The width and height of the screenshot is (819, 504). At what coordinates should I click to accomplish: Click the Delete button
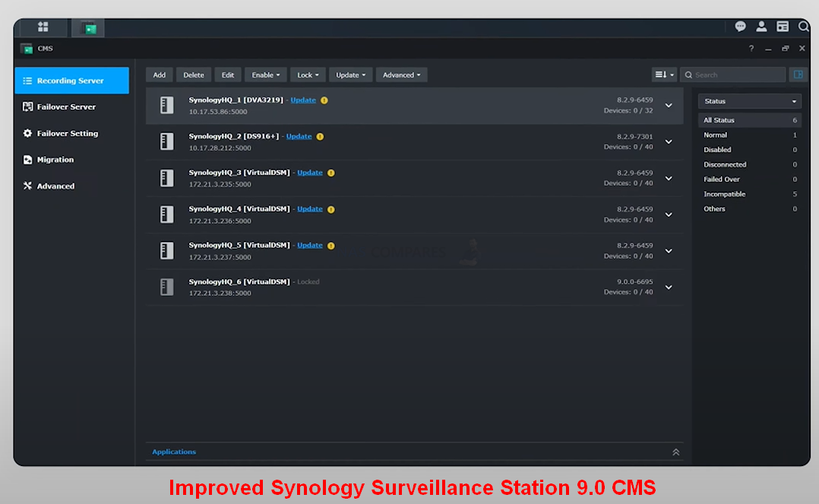pyautogui.click(x=193, y=74)
